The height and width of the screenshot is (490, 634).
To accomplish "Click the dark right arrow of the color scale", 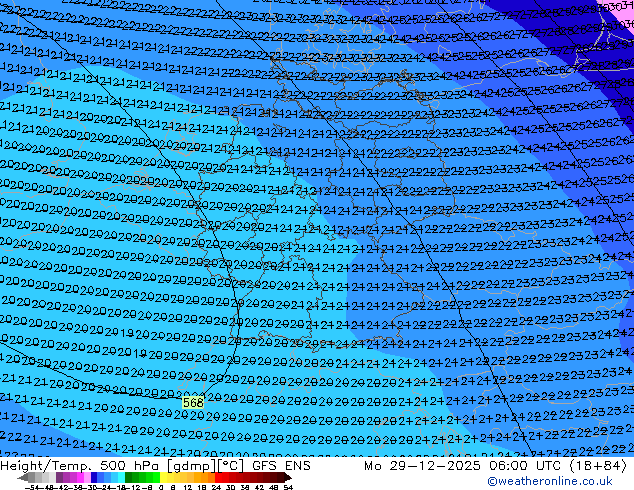I will [288, 478].
